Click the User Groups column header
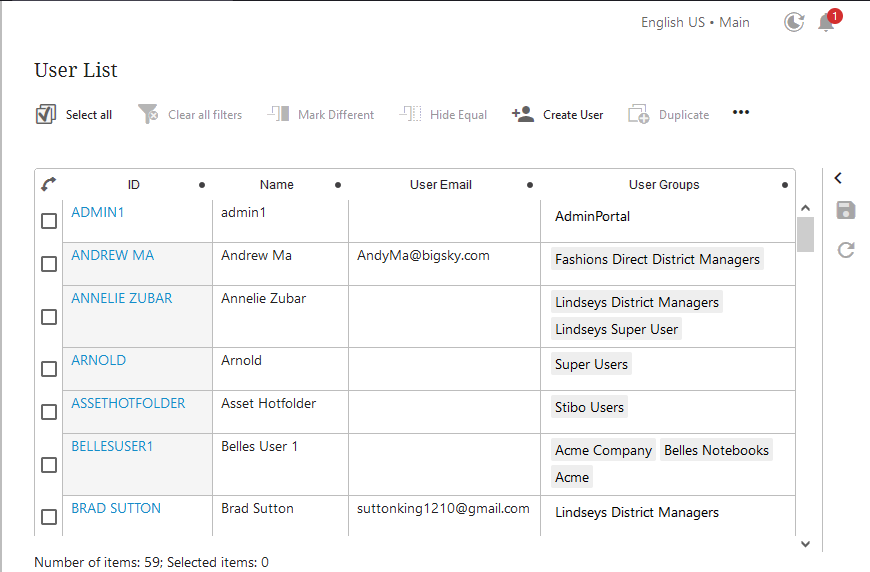 tap(664, 185)
